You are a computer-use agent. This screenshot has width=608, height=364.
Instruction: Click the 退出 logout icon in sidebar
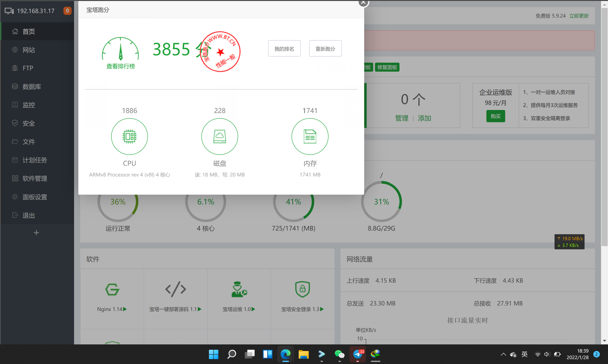click(15, 215)
